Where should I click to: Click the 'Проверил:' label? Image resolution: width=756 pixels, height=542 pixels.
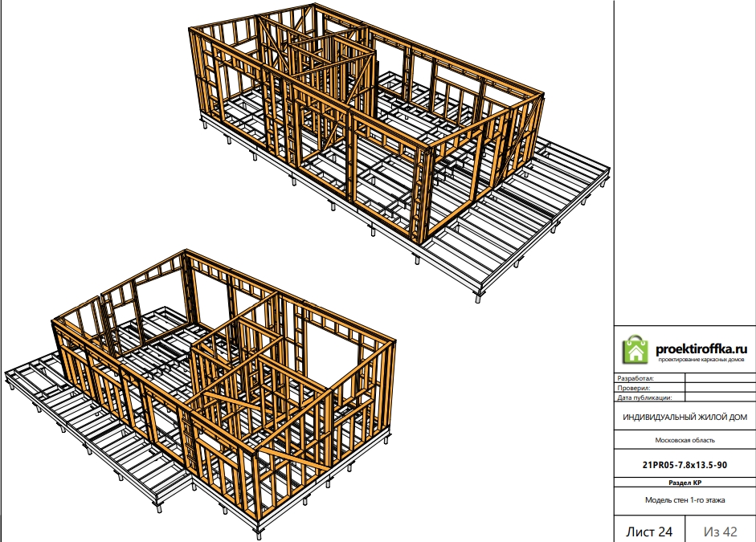coord(634,388)
